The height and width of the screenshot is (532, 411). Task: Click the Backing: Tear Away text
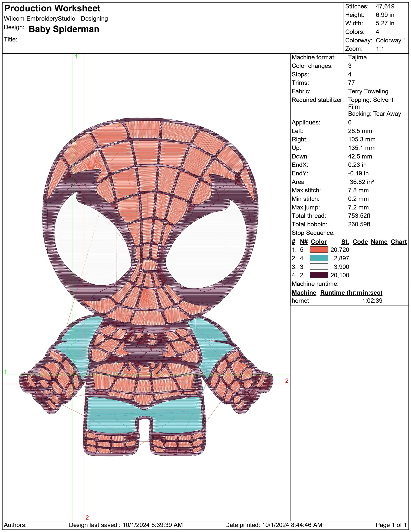click(374, 114)
